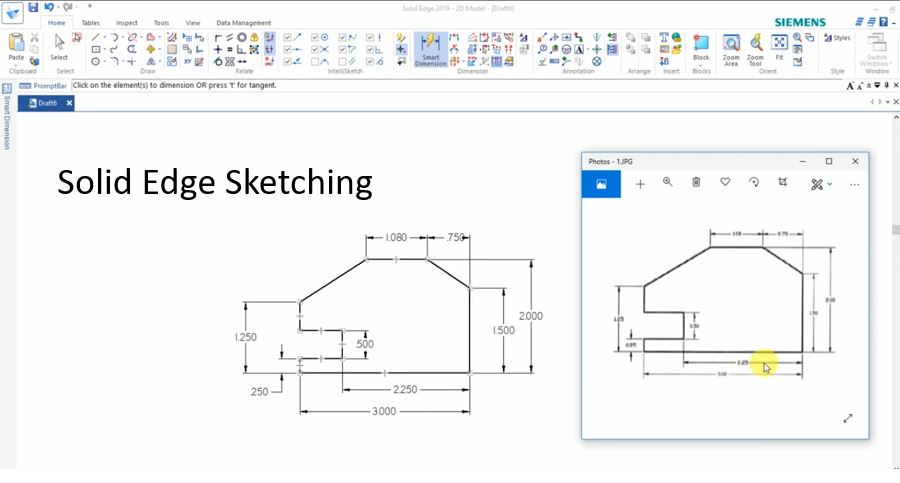Click the 'Solid Edge Sketching' title text
The image size is (900, 483).
[x=215, y=183]
